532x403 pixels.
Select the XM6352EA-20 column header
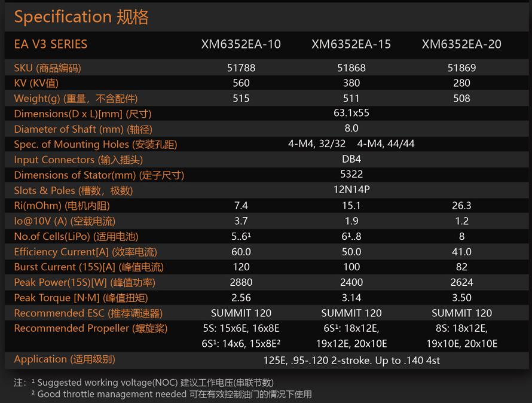(461, 44)
